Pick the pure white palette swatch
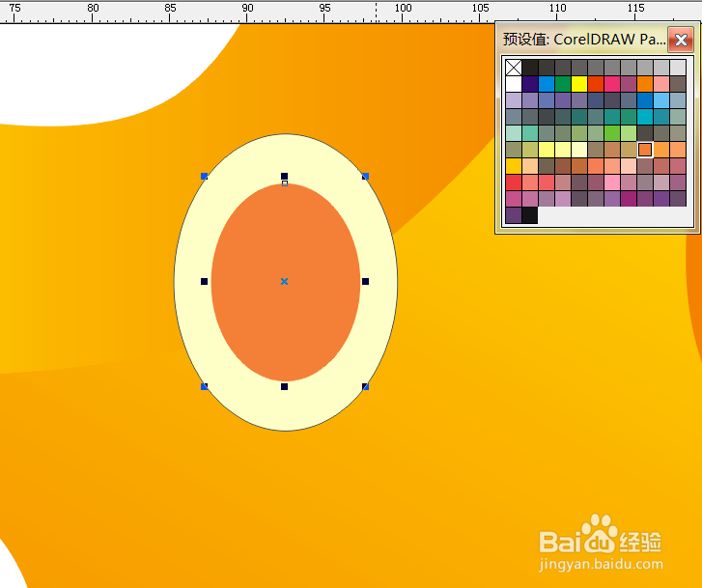702x588 pixels. click(x=514, y=84)
